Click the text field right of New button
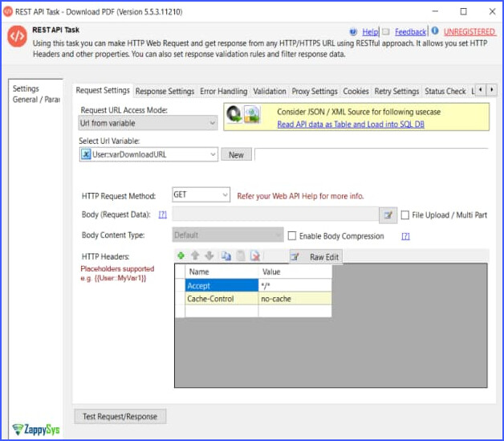Viewport: 504px width, 441px height. [x=372, y=154]
